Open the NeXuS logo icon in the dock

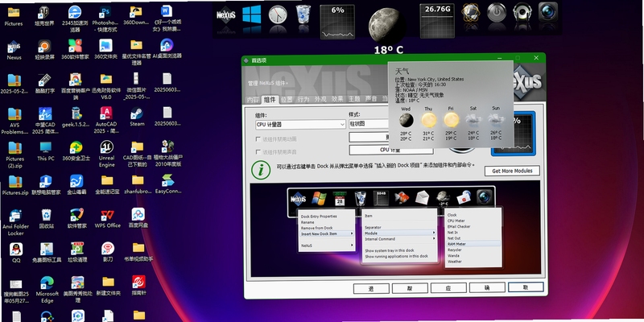[x=226, y=14]
